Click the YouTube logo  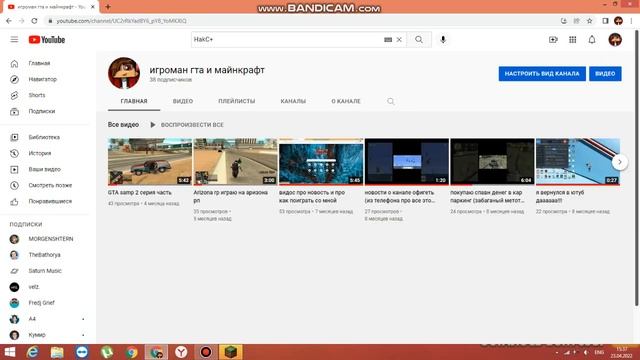coord(47,40)
